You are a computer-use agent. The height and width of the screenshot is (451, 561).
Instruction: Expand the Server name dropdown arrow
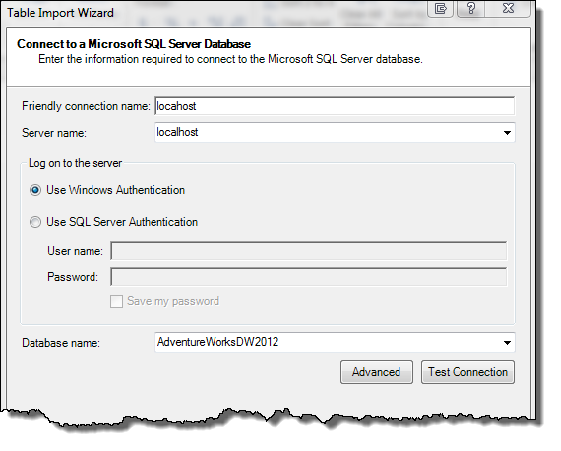click(507, 133)
